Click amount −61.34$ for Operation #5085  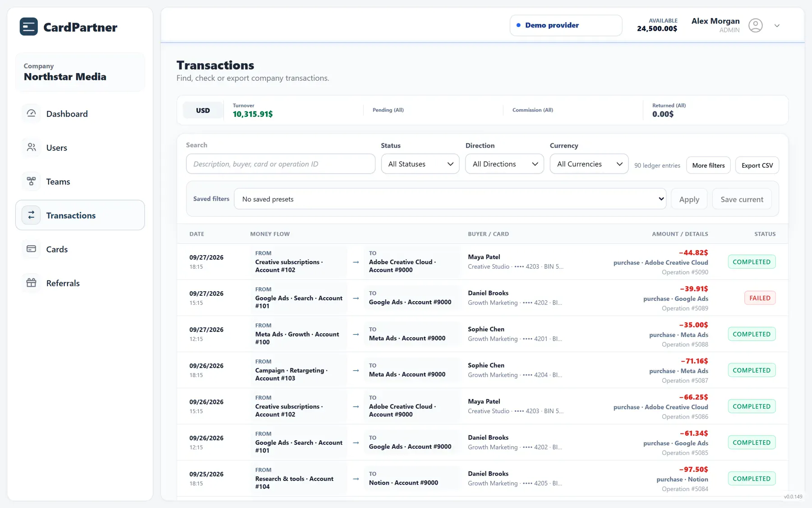(694, 433)
